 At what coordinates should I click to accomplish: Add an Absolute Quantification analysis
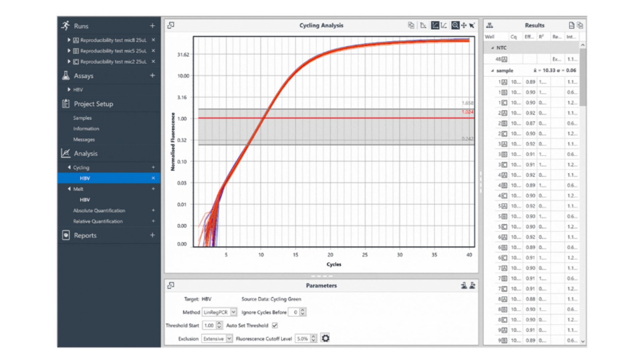[x=153, y=210]
